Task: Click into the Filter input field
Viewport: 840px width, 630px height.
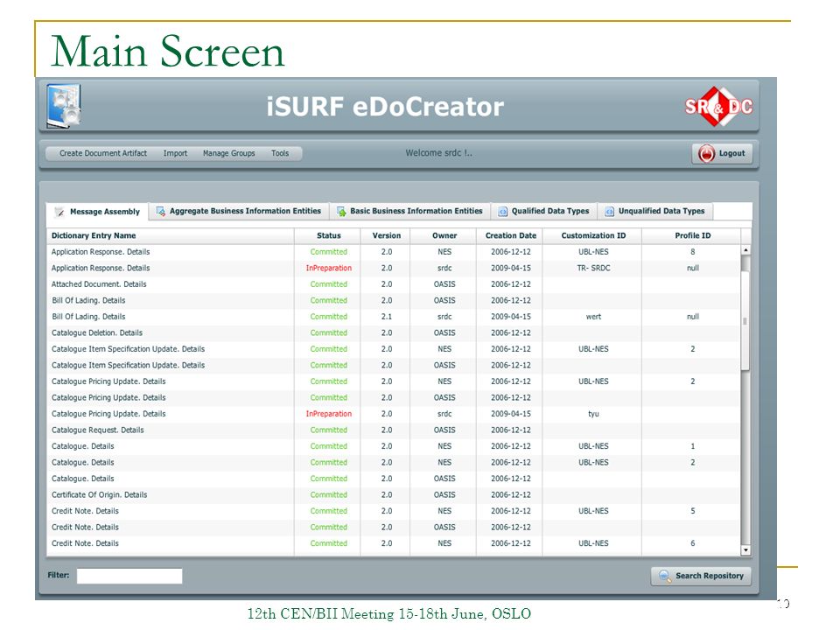Action: [x=129, y=576]
